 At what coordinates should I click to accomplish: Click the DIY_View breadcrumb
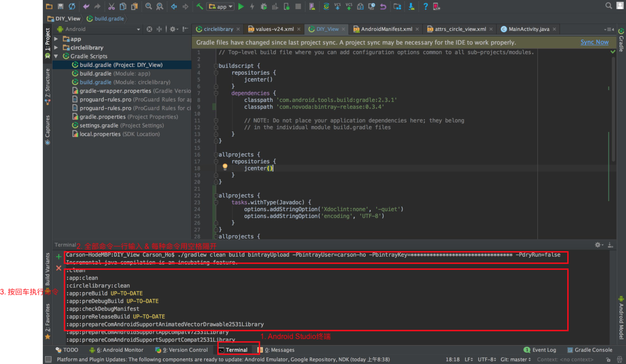click(64, 19)
